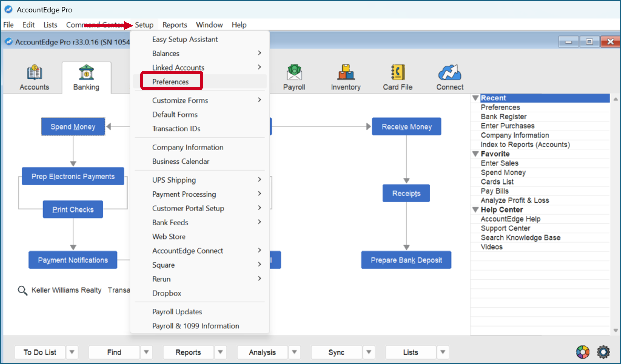Expand the Customer Portal Setup submenu
Image resolution: width=621 pixels, height=364 pixels.
coord(200,208)
